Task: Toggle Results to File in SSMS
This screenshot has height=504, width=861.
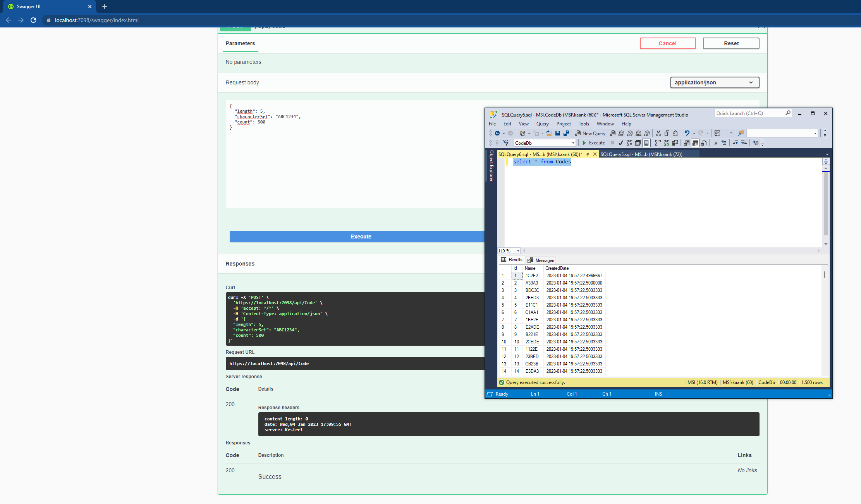Action: point(704,143)
